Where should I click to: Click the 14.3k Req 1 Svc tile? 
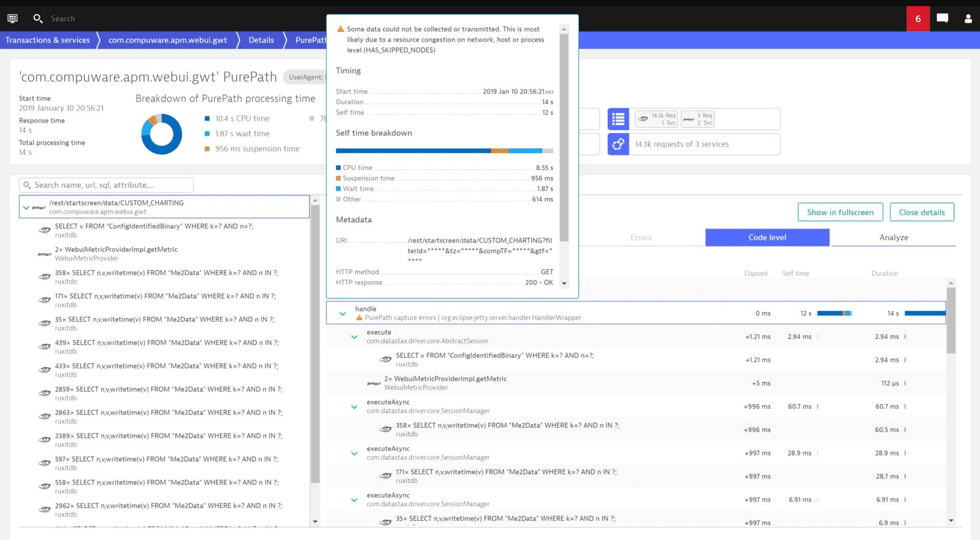click(x=656, y=119)
